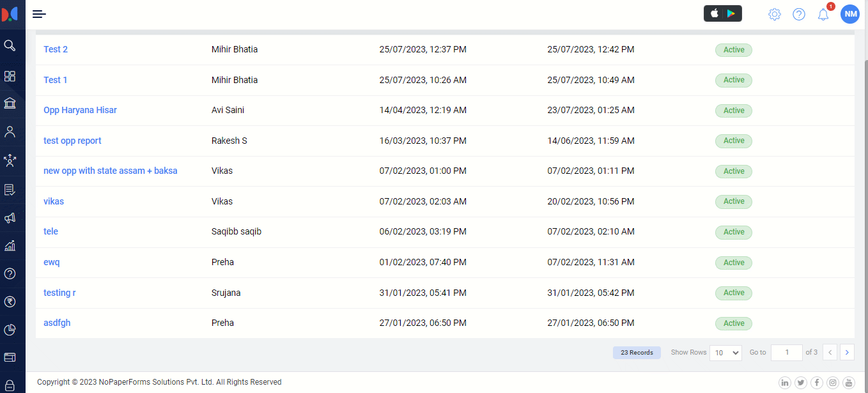
Task: Open the settings gear in the header
Action: 774,14
